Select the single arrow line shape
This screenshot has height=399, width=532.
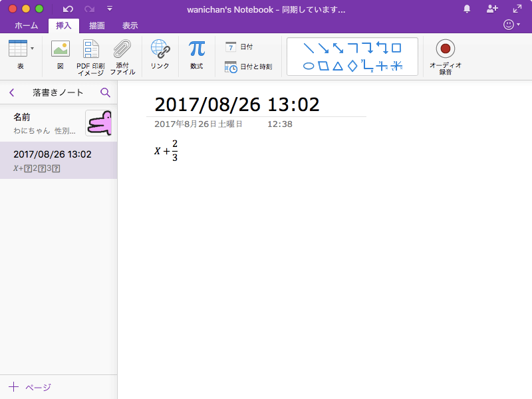click(x=323, y=48)
